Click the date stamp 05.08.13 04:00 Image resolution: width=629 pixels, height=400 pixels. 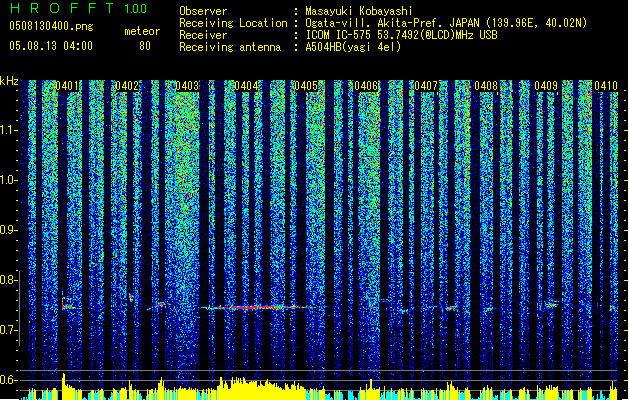click(x=51, y=45)
